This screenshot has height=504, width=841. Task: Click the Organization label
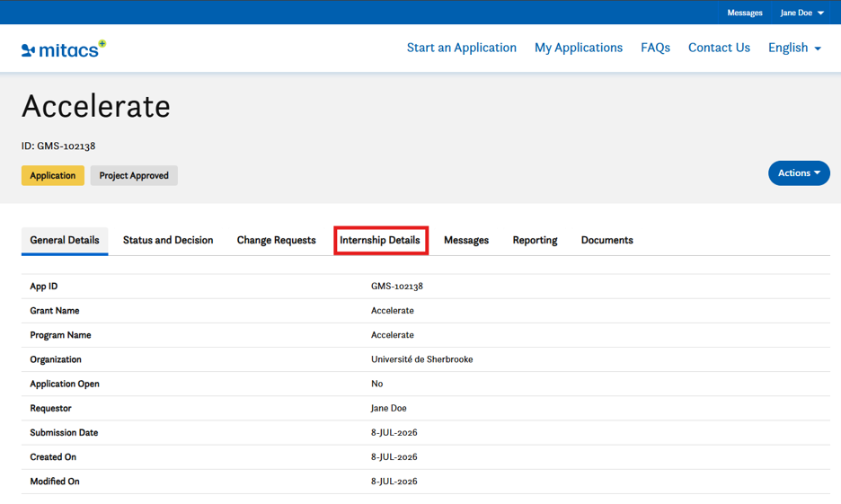click(x=56, y=359)
